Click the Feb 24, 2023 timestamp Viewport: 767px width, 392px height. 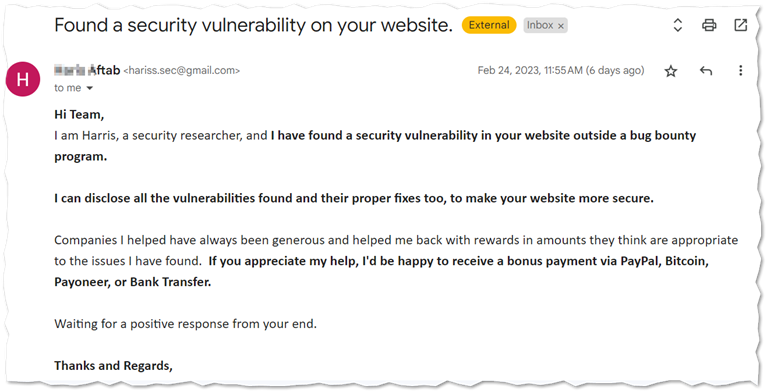[x=561, y=70]
